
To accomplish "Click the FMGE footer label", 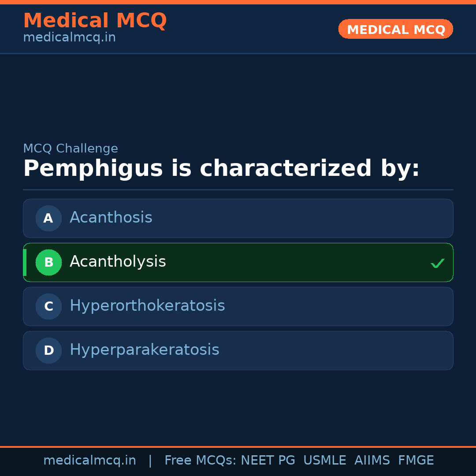I will [x=416, y=461].
